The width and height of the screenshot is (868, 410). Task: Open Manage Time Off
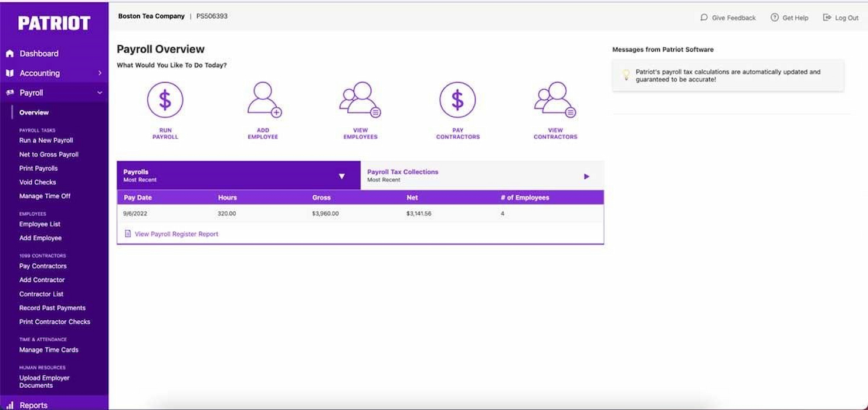45,196
